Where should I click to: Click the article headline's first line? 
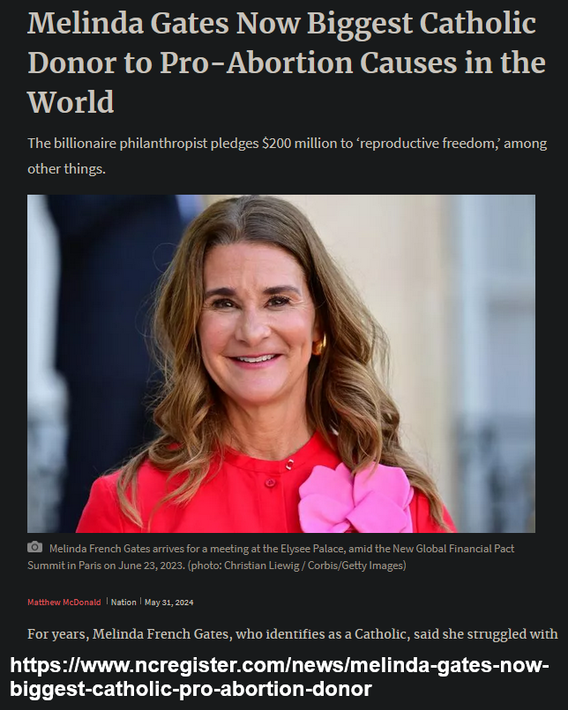tap(282, 24)
